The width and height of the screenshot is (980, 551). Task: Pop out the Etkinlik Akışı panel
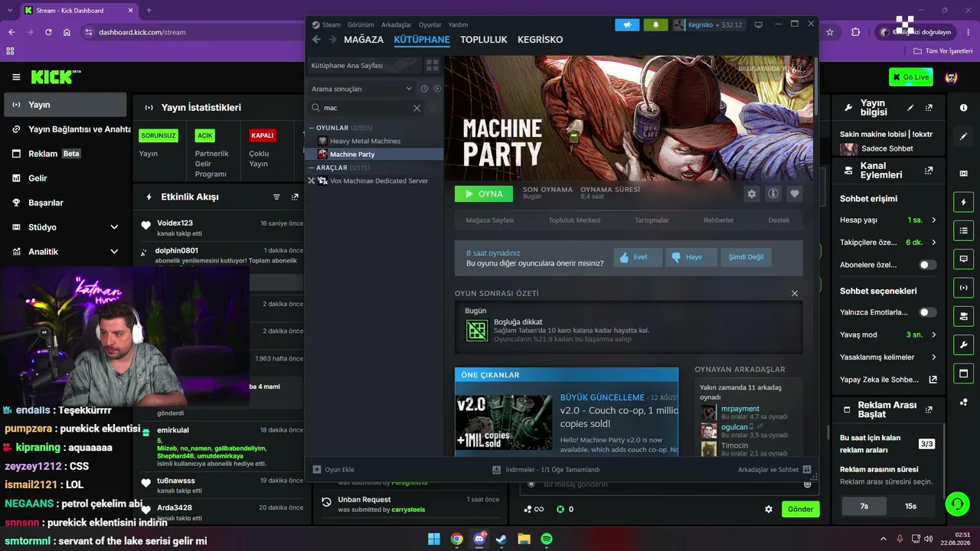click(295, 197)
